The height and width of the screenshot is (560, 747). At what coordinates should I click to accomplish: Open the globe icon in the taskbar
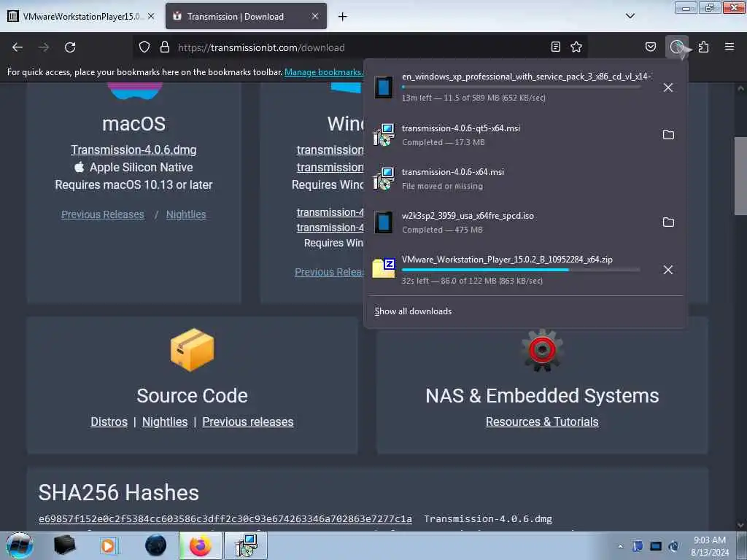click(156, 545)
